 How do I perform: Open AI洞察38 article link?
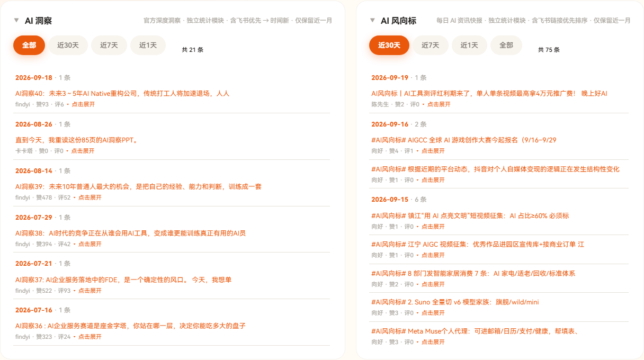pos(131,233)
